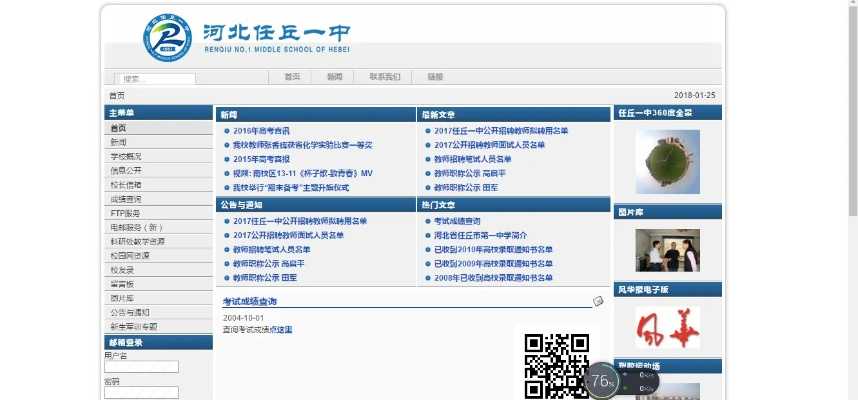The width and height of the screenshot is (858, 400).
Task: Open 2017公开招聘教师面试人员名单 under 公告与通知
Action: coord(288,235)
